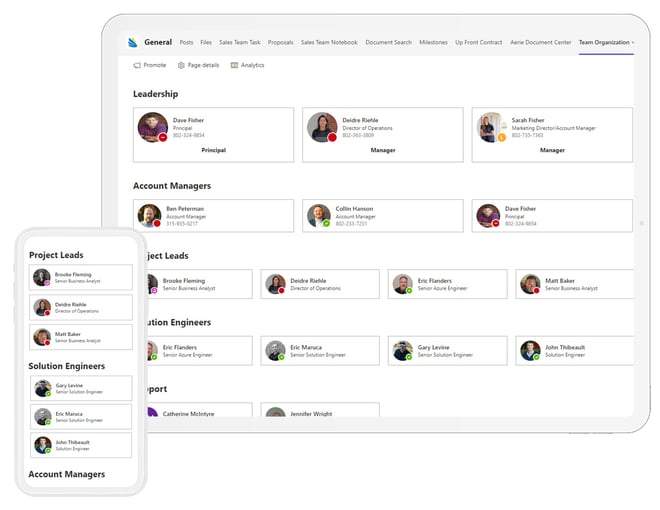The height and width of the screenshot is (510, 660).
Task: Click Collin Hanson's avatar photo
Action: tap(319, 215)
